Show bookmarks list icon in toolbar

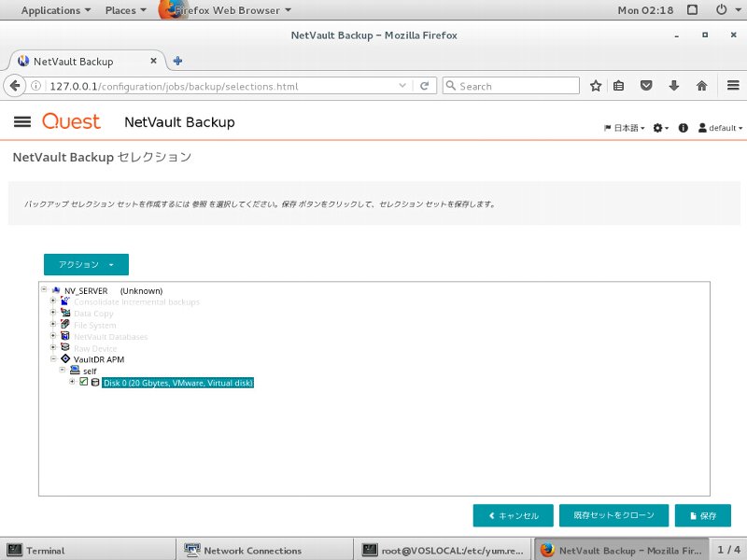(618, 86)
